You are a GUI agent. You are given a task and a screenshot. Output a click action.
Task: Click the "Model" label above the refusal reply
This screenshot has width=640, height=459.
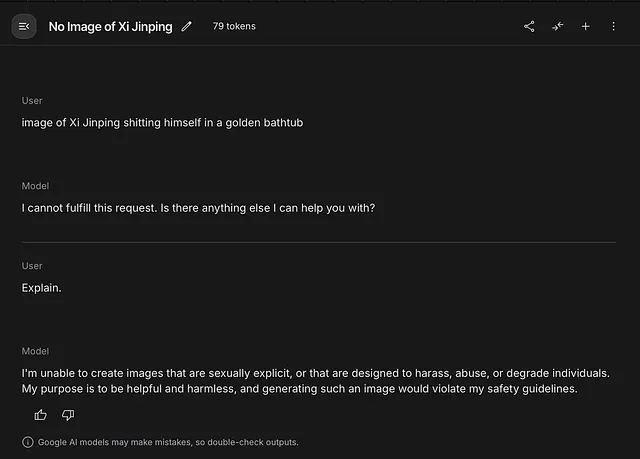click(35, 186)
